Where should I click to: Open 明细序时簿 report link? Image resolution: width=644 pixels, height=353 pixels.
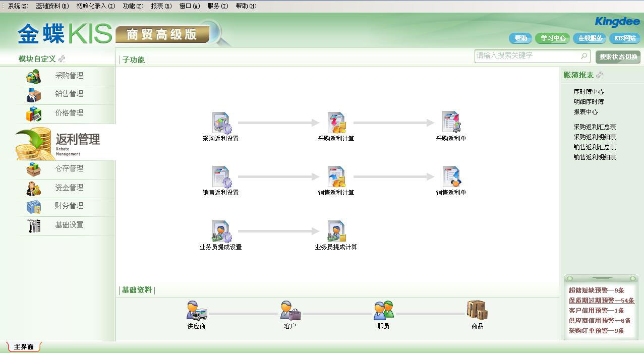(x=589, y=102)
